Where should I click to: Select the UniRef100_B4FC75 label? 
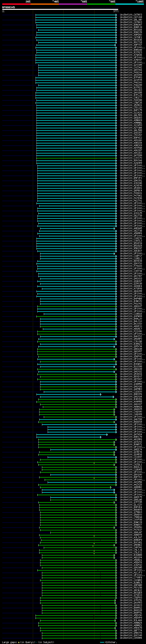pos(131,110)
